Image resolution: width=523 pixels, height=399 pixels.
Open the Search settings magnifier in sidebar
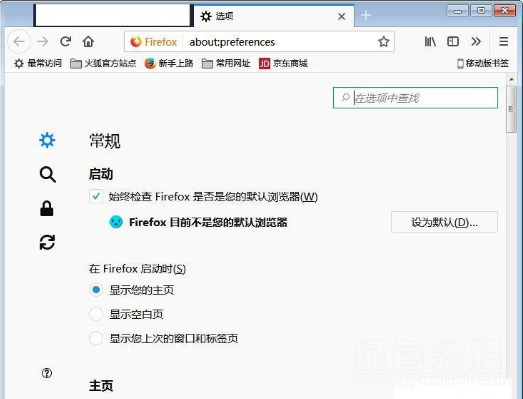click(47, 174)
